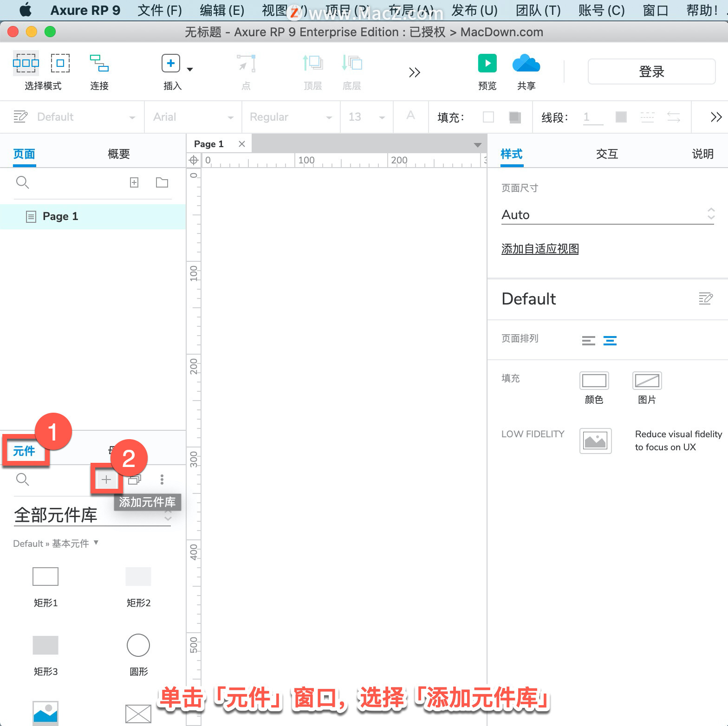
Task: Switch to the Outline tab
Action: tap(119, 154)
